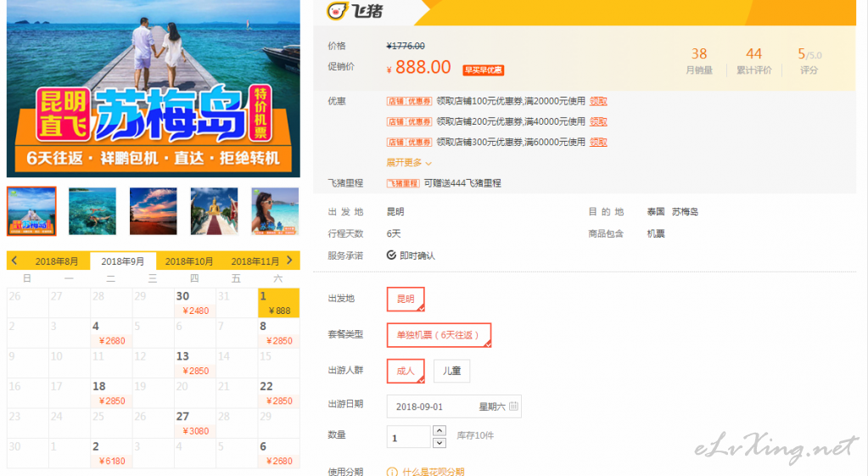Screen dimensions: 868x476
Task: Pick calendar date 22 priced ¥2850
Action: 279,393
